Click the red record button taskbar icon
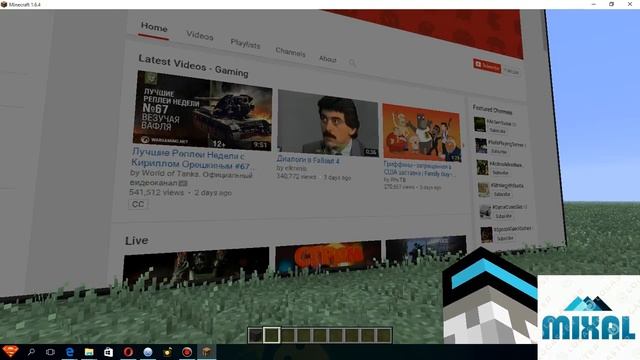This screenshot has width=640, height=360. point(187,351)
